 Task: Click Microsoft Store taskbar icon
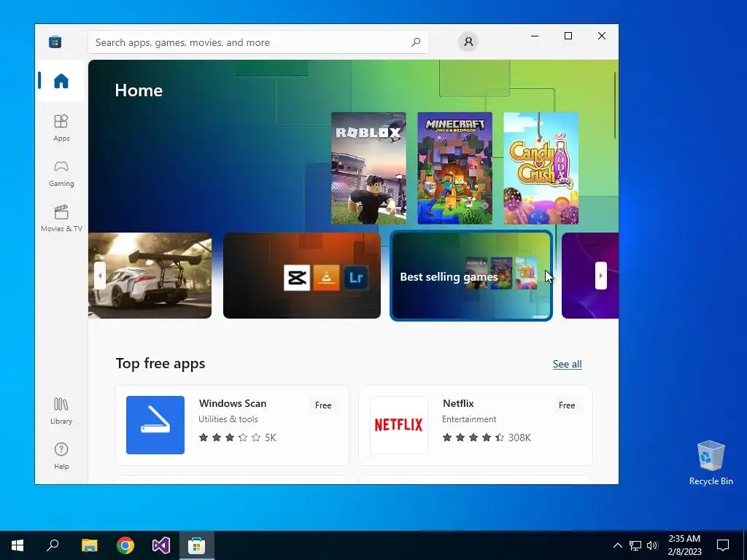click(197, 545)
